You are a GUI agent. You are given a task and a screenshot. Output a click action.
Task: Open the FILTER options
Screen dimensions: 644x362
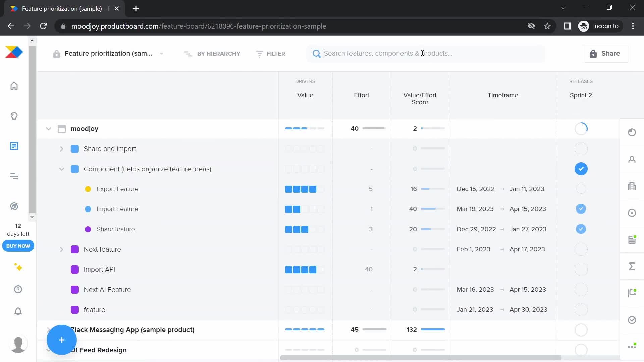270,54
